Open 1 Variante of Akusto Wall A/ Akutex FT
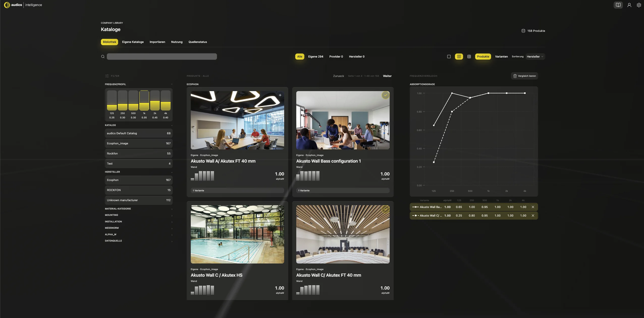Screen dimensions: 644x318 237,191
